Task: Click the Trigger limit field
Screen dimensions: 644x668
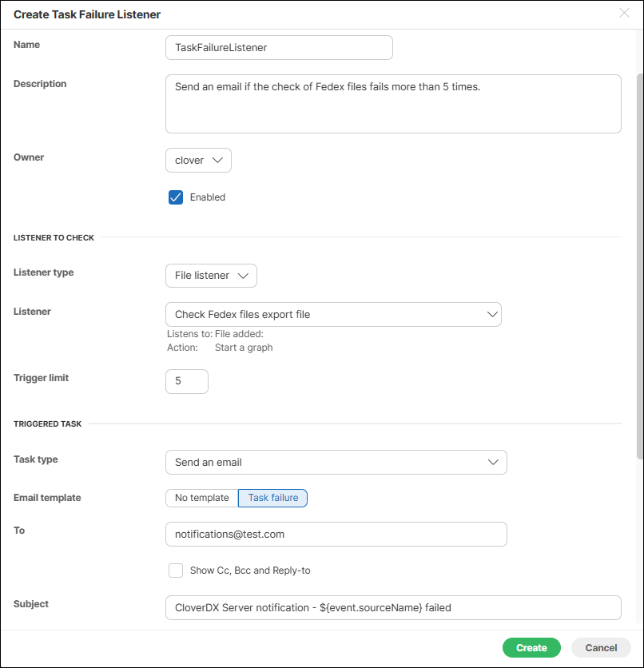Action: pyautogui.click(x=187, y=382)
